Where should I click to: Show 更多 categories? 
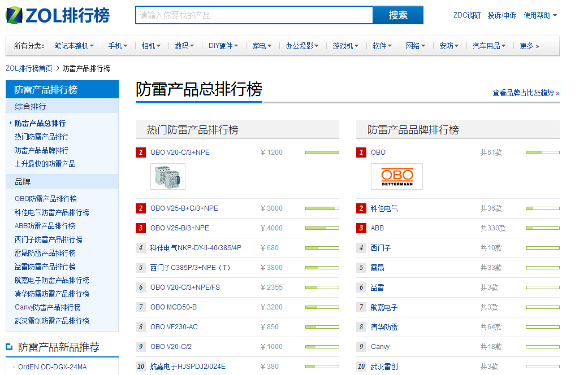[529, 46]
